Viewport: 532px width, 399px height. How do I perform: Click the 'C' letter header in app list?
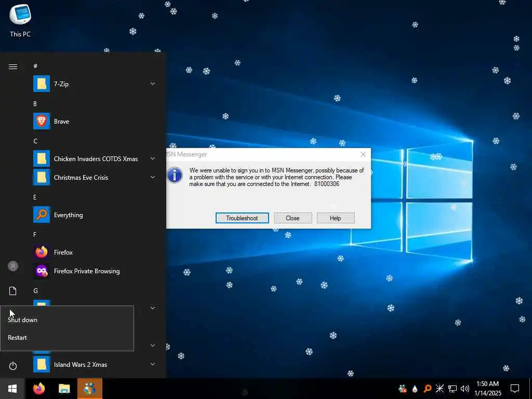(35, 141)
